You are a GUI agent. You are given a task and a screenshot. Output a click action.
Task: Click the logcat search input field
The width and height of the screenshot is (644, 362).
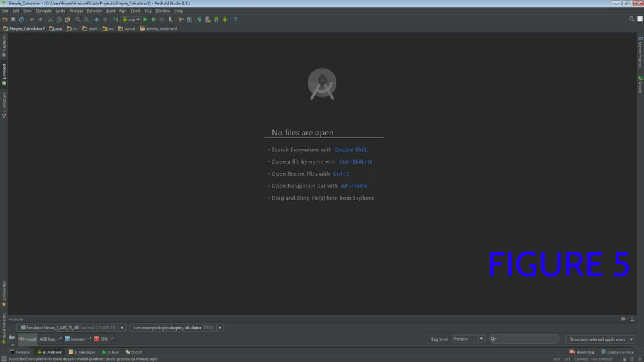coord(526,339)
